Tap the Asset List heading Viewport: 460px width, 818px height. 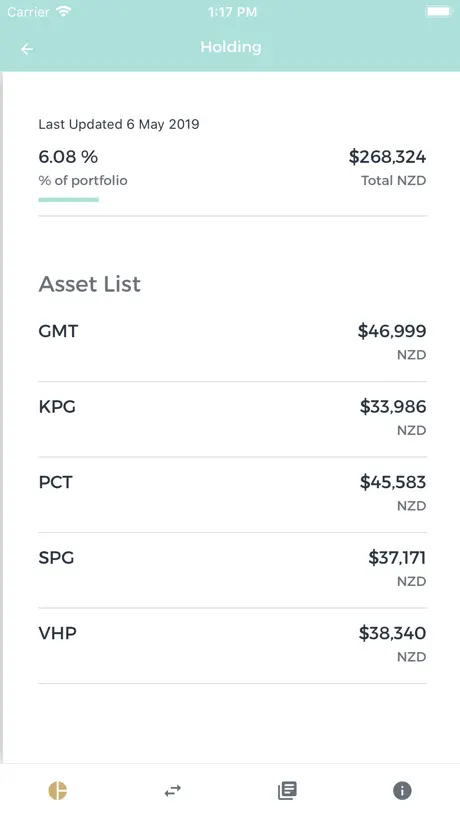pyautogui.click(x=90, y=284)
